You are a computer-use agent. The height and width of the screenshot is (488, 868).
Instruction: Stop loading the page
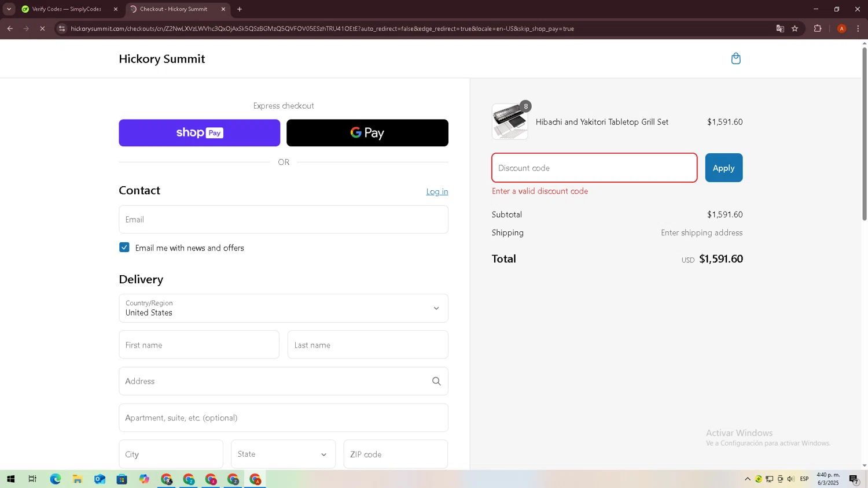[x=42, y=28]
